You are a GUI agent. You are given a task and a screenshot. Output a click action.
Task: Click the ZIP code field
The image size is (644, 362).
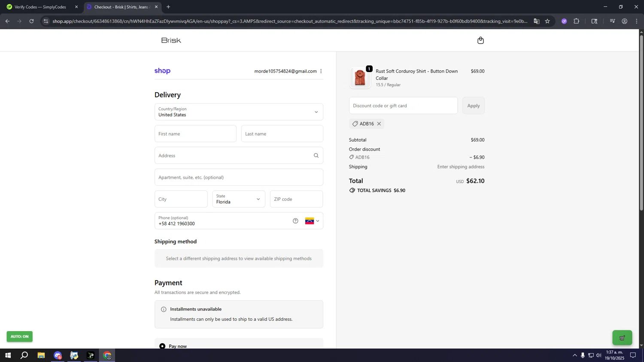(296, 199)
